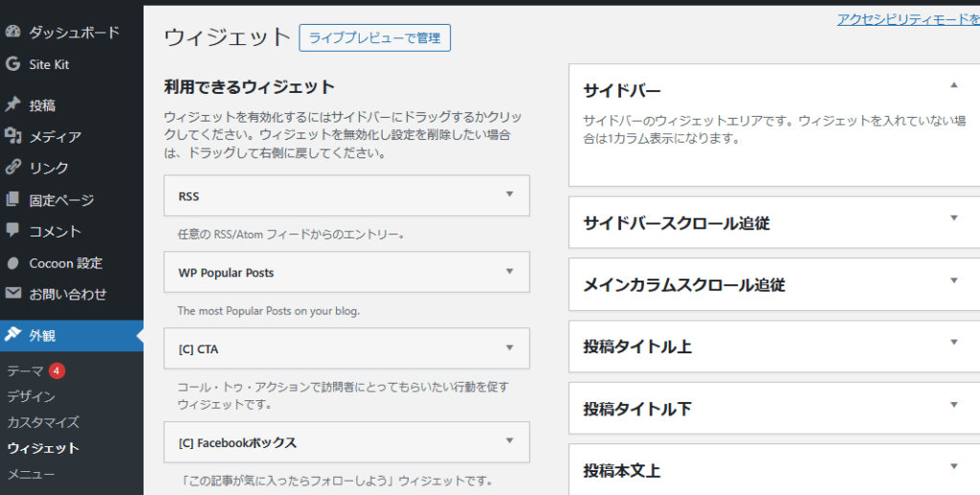
Task: Open the カスタマイズ submenu item
Action: [x=43, y=422]
